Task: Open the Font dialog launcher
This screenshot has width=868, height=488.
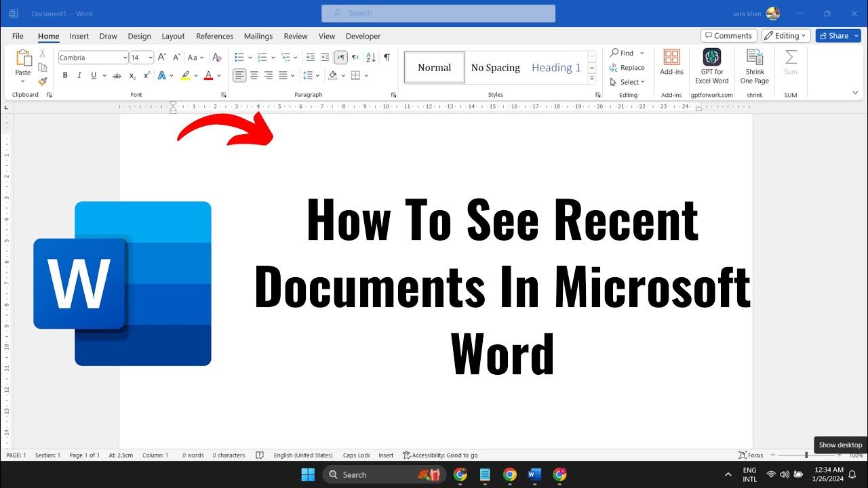Action: 224,95
